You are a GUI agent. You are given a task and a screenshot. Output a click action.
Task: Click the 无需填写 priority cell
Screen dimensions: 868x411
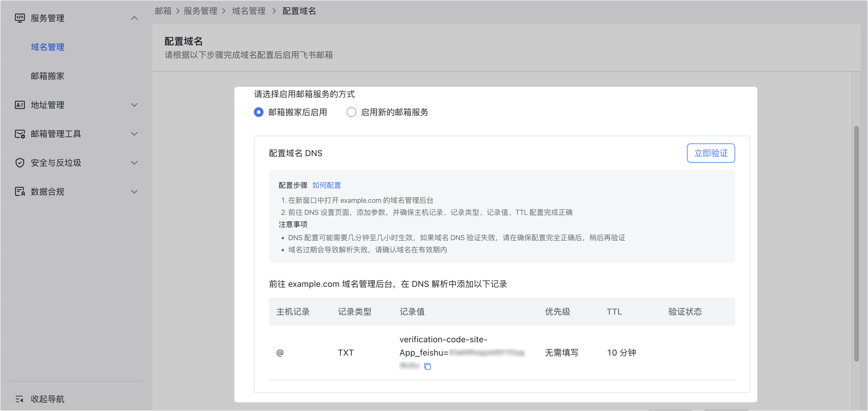561,353
